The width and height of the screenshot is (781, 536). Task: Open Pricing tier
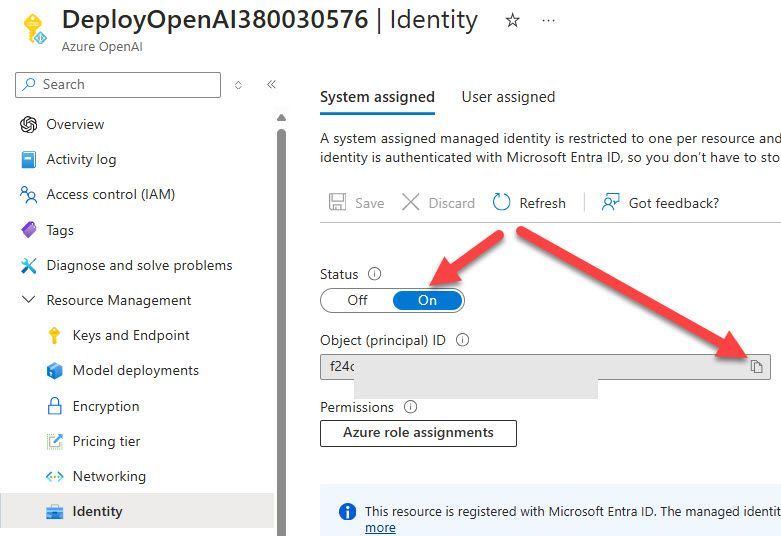107,441
